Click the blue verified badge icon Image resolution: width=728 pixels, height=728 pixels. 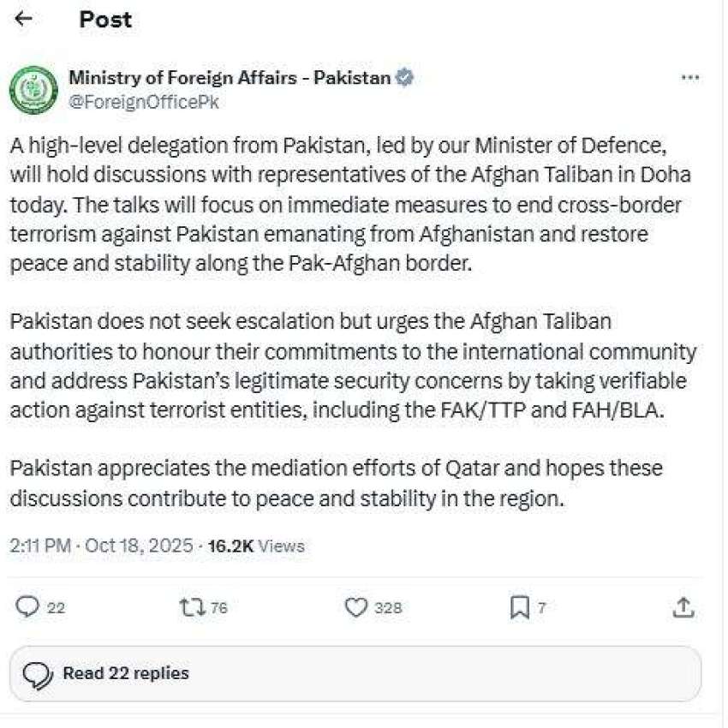click(x=406, y=78)
